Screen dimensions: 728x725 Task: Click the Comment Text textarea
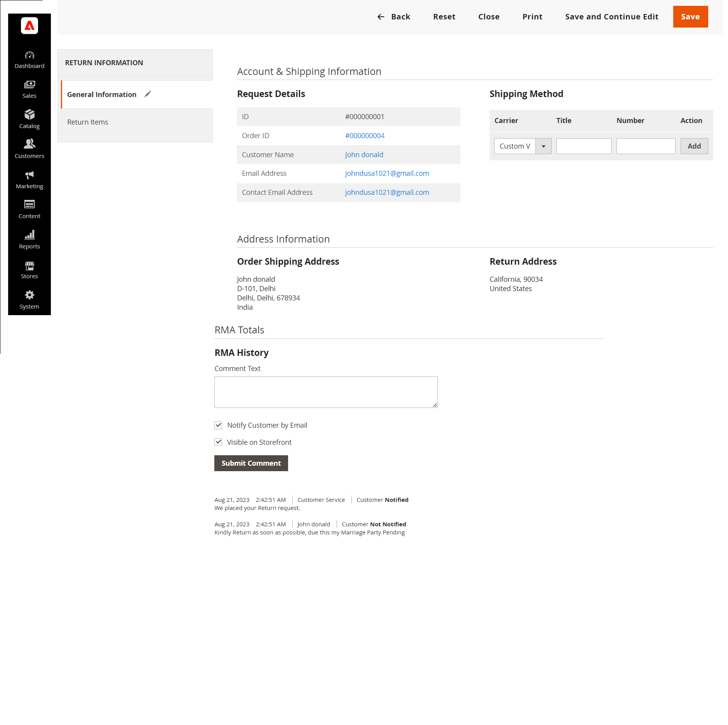click(326, 392)
